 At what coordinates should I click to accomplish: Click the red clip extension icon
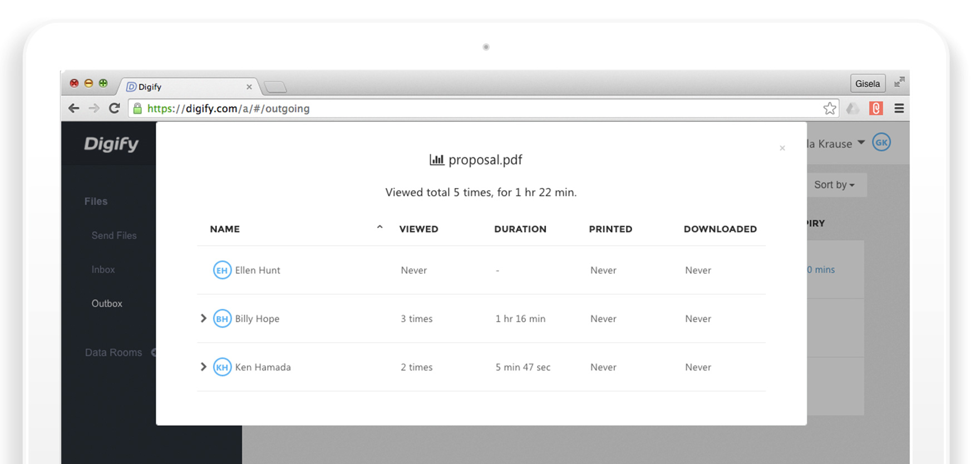[876, 108]
